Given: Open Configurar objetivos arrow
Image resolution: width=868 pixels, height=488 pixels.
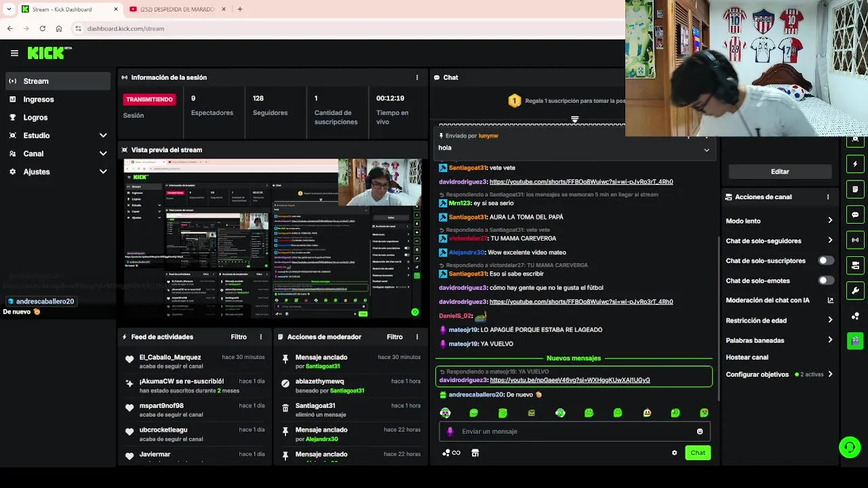Looking at the screenshot, I should click(x=830, y=374).
